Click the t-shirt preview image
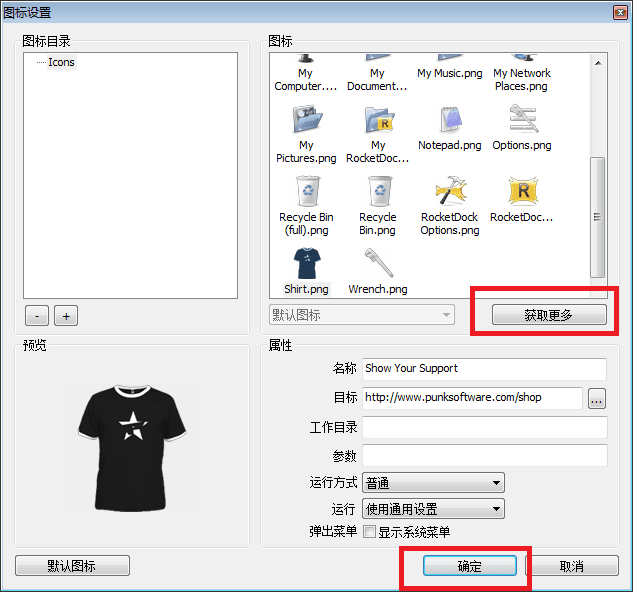 132,448
